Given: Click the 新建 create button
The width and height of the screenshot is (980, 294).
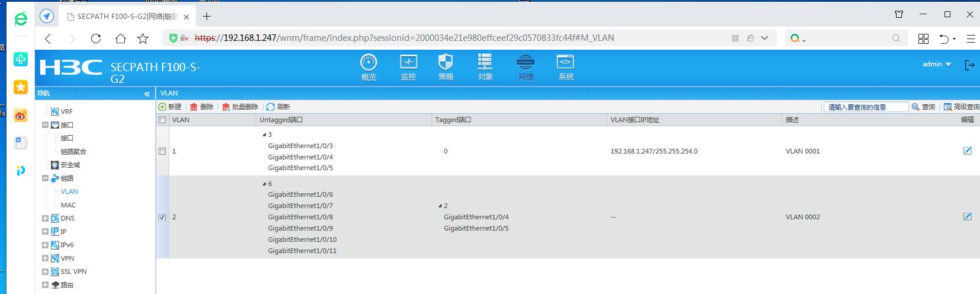Looking at the screenshot, I should (x=170, y=107).
